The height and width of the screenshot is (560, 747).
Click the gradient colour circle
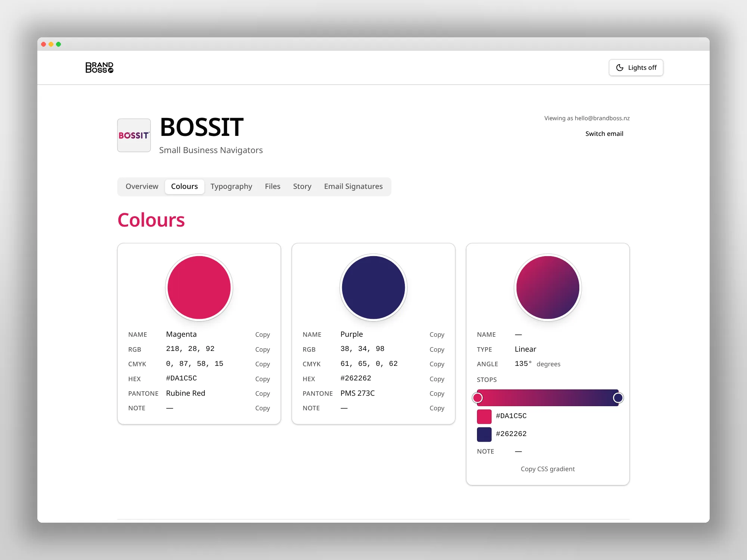[x=548, y=287]
